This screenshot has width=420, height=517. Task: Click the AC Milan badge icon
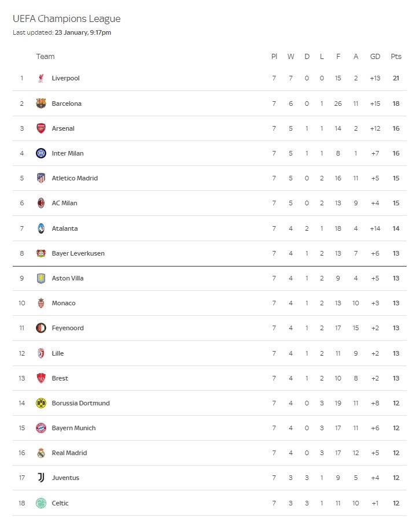coord(41,203)
